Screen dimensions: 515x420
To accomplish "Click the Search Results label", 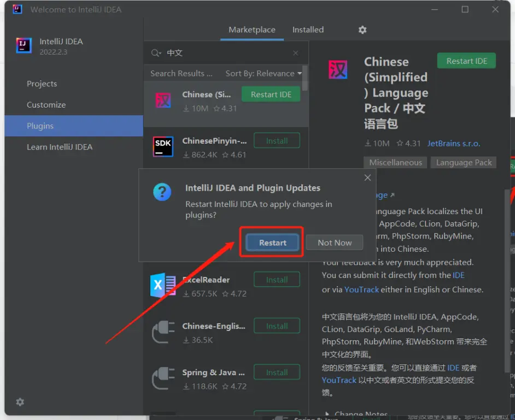I will pyautogui.click(x=182, y=74).
